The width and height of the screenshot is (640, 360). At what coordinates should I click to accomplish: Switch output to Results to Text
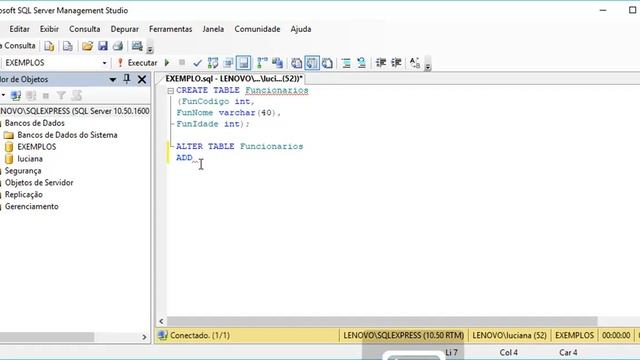coord(297,63)
